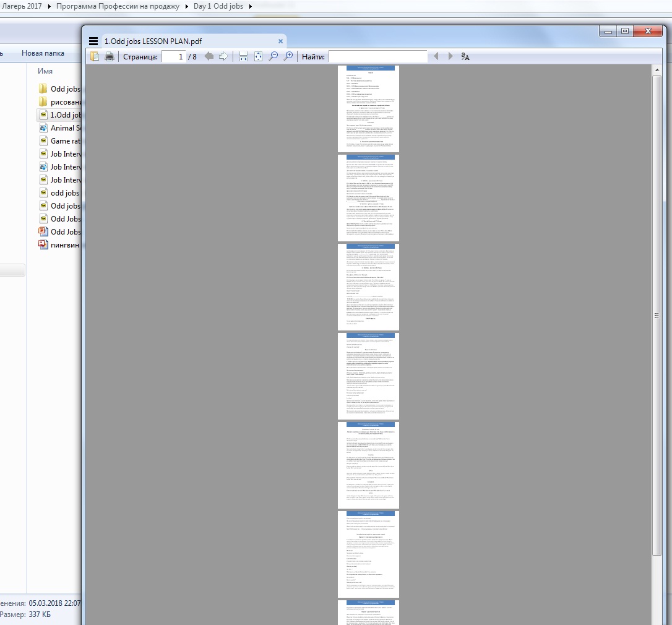The image size is (672, 625).
Task: Print the document using the printer icon
Action: point(110,56)
